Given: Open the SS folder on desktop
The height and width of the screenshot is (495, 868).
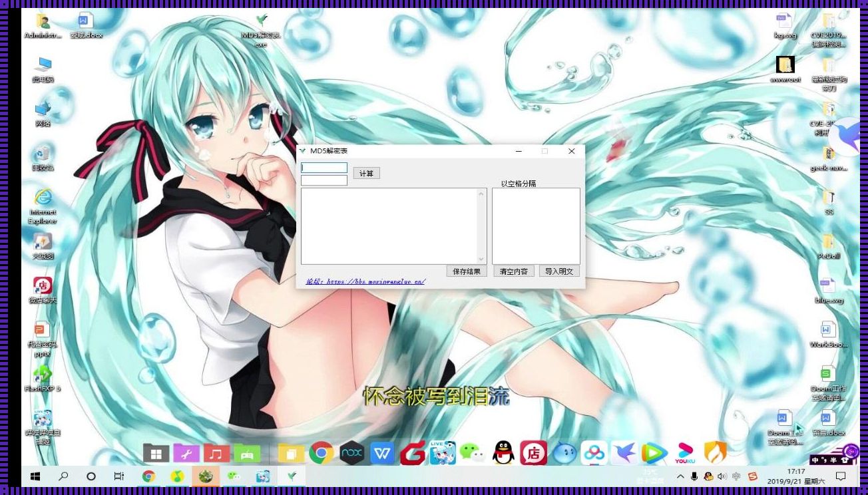Looking at the screenshot, I should [x=829, y=202].
